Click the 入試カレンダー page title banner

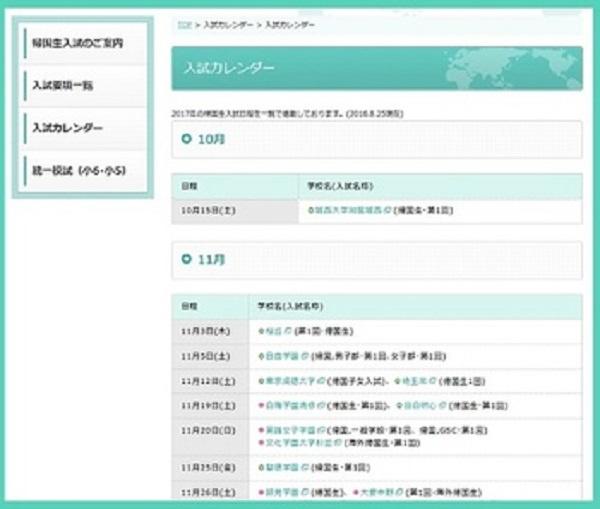[376, 68]
